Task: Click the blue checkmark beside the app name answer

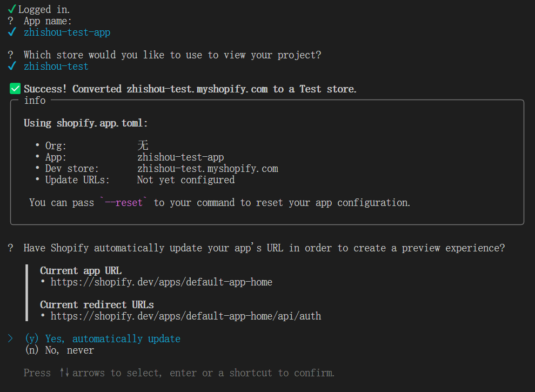Action: (x=12, y=32)
